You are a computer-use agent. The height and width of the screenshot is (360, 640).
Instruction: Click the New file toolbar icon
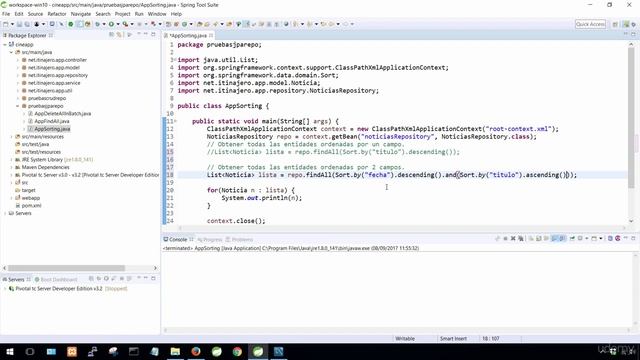(x=6, y=24)
